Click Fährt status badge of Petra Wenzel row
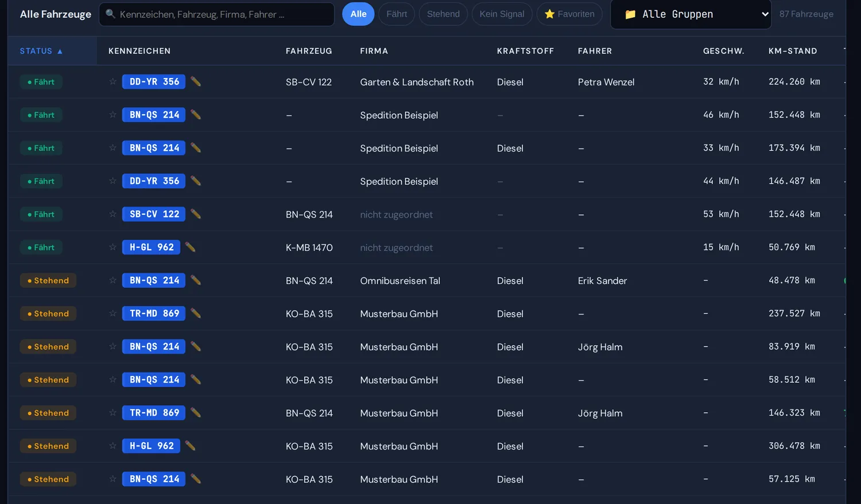Viewport: 861px width, 504px height. tap(41, 82)
